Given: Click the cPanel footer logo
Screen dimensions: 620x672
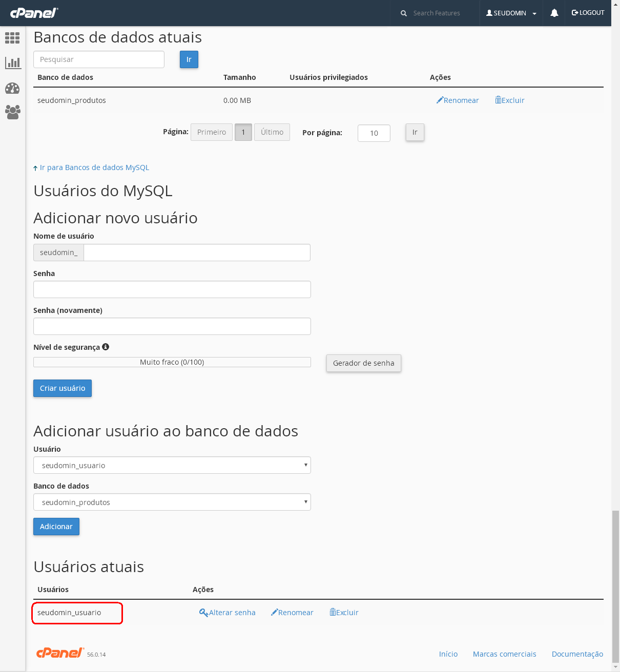Looking at the screenshot, I should point(60,653).
